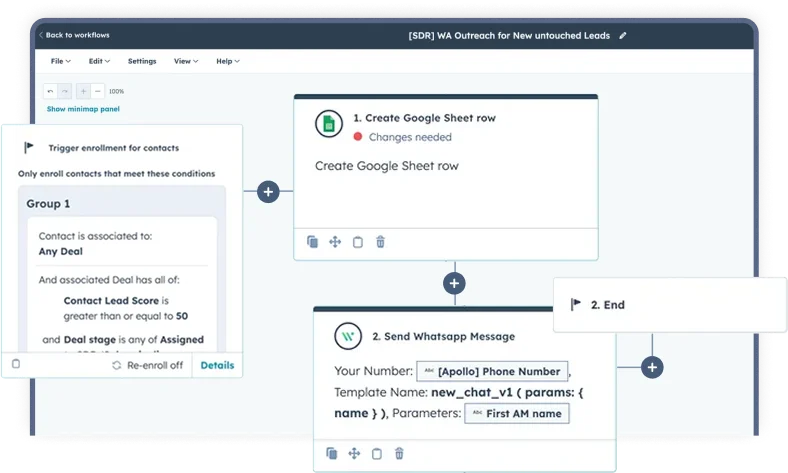Open the Settings menu item
This screenshot has height=473, width=788.
142,61
